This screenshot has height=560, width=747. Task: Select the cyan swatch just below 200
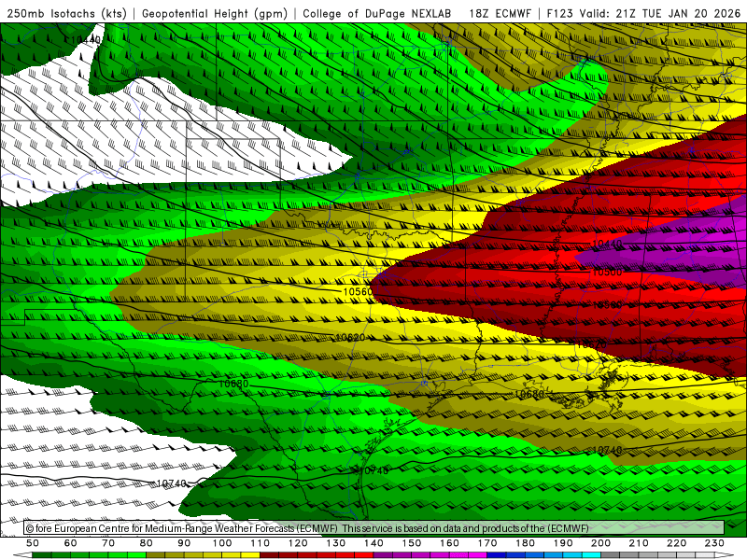pos(591,554)
